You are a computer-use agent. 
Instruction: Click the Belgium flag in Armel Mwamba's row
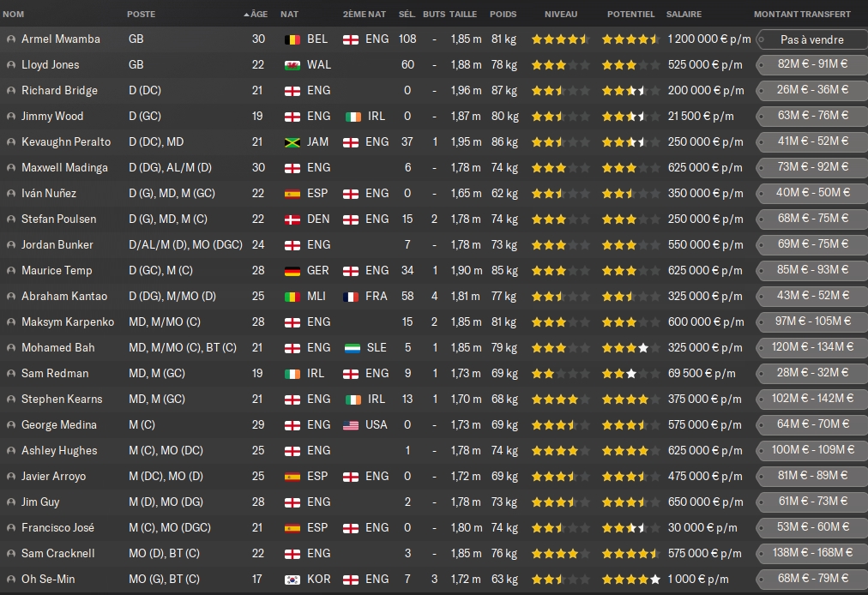coord(292,39)
